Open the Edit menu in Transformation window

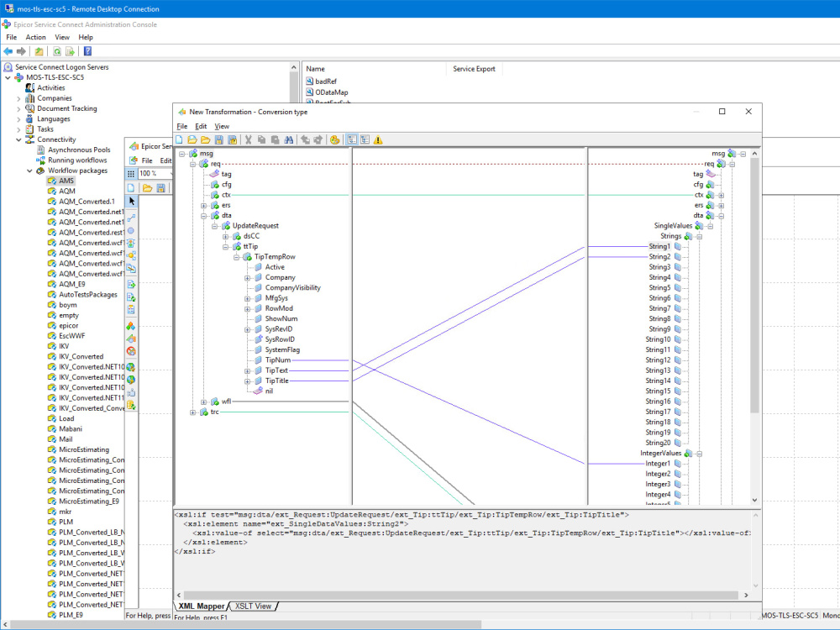point(201,127)
